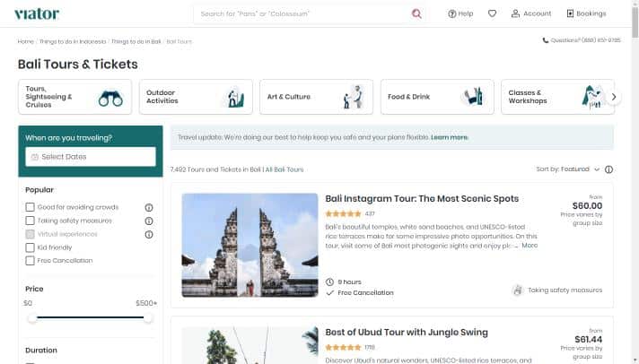The height and width of the screenshot is (364, 639).
Task: Click star rating of Best of Ubud Tour
Action: point(343,347)
